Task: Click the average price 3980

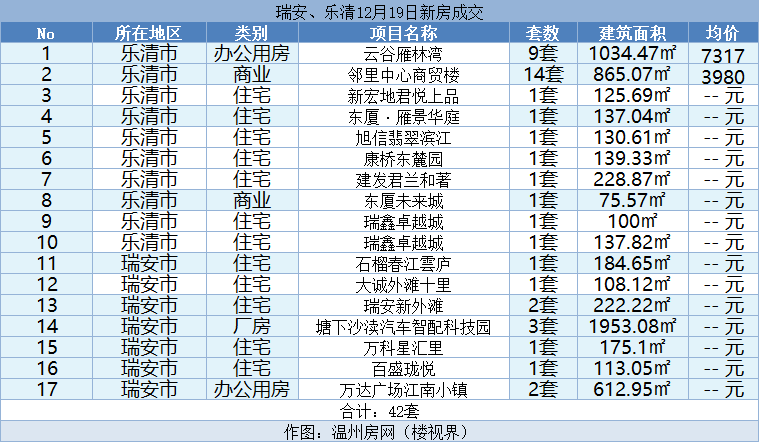Action: [x=723, y=77]
